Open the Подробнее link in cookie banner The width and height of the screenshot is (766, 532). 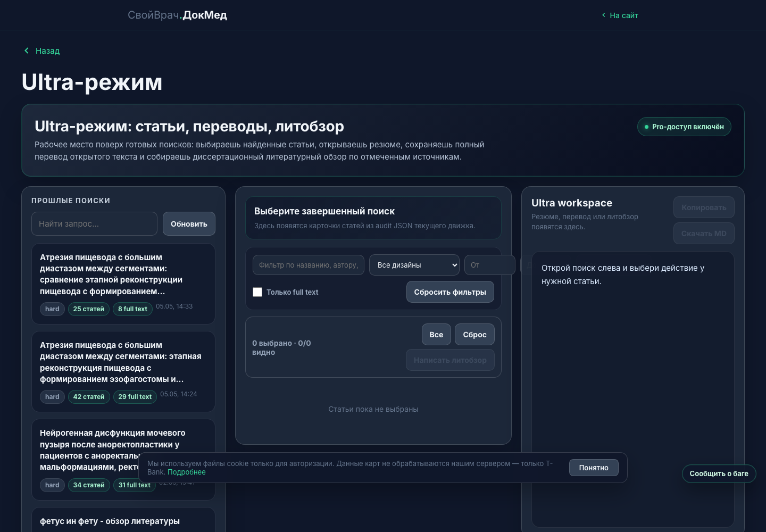(186, 472)
